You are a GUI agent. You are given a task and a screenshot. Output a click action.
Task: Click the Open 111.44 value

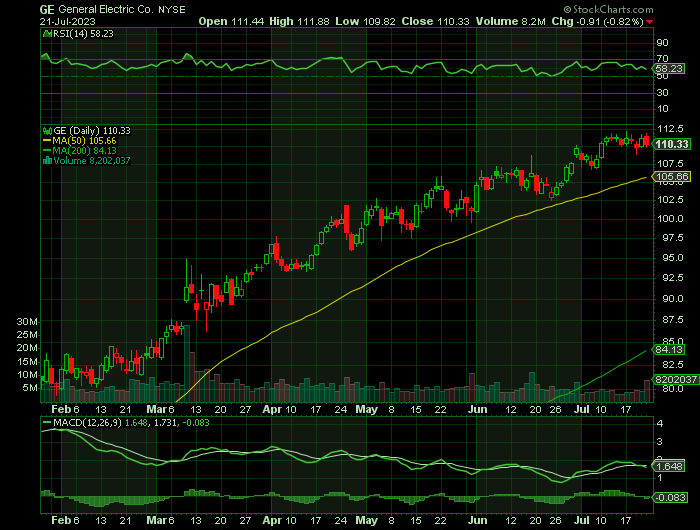(x=231, y=21)
